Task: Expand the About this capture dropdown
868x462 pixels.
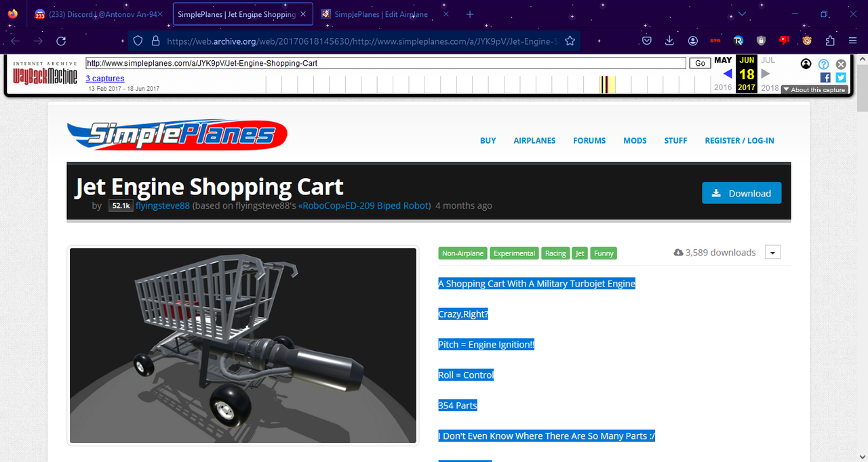Action: click(814, 89)
